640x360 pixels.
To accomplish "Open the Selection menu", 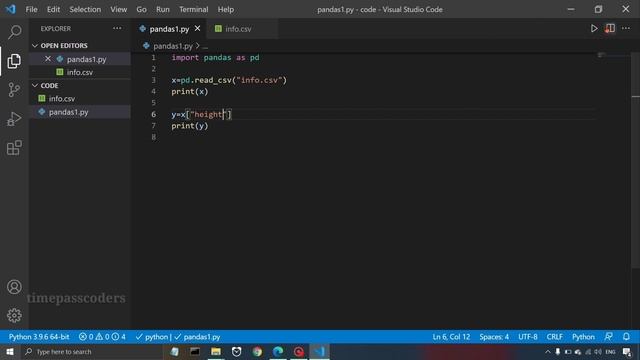I will pos(85,9).
